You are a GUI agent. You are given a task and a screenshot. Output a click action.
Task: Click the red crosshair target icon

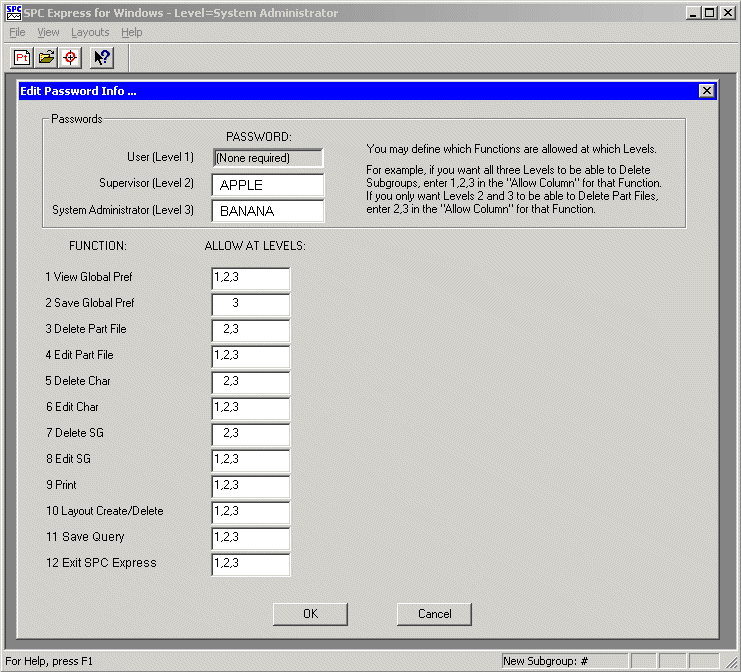coord(70,58)
